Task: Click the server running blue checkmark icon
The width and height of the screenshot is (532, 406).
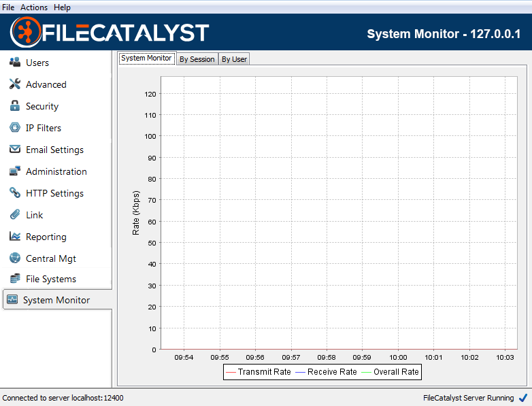Action: [x=523, y=398]
